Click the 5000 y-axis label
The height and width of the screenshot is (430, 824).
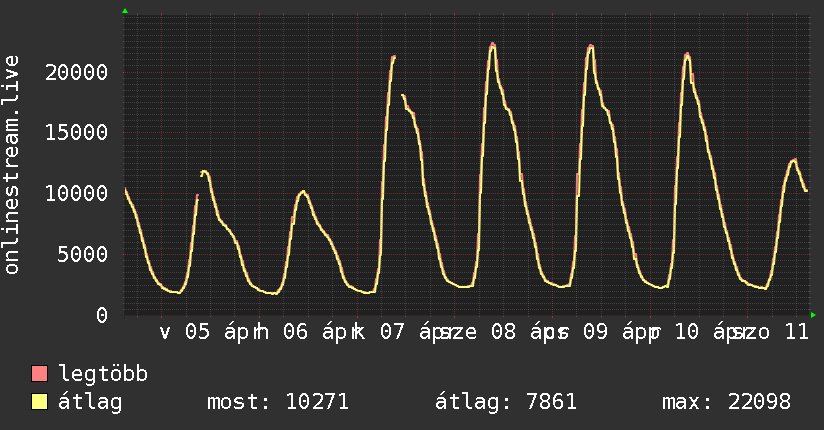(86, 254)
